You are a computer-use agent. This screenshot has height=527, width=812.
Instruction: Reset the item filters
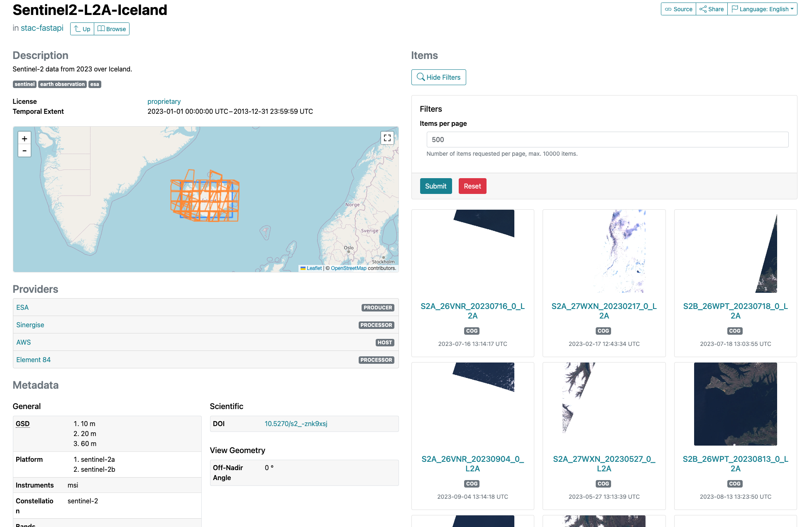[472, 186]
